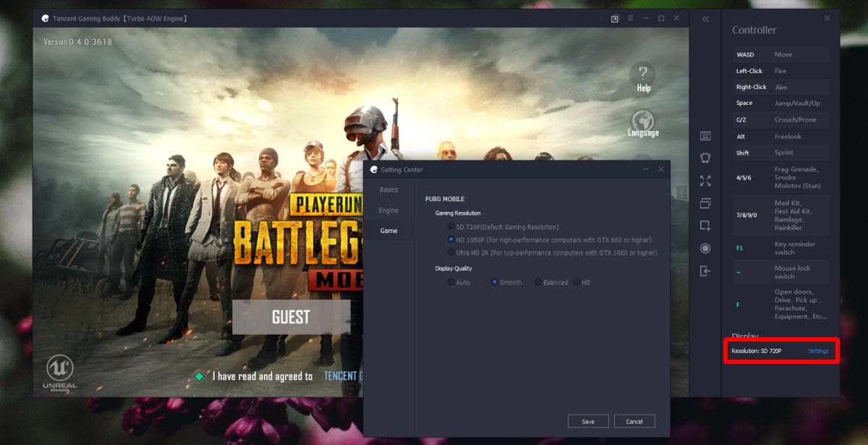Click the multi-window icon in sidebar

pyautogui.click(x=705, y=203)
